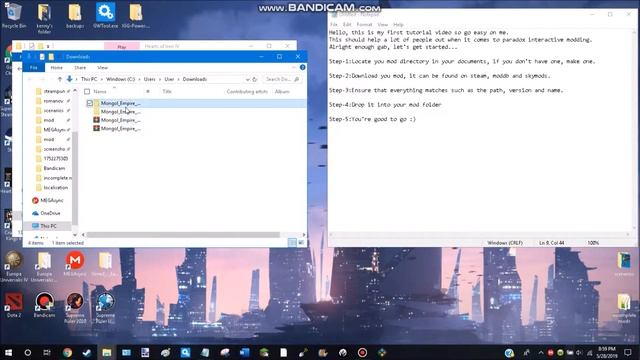Tick the select-all checkbox beside Name column
The image size is (640, 360).
click(x=87, y=91)
